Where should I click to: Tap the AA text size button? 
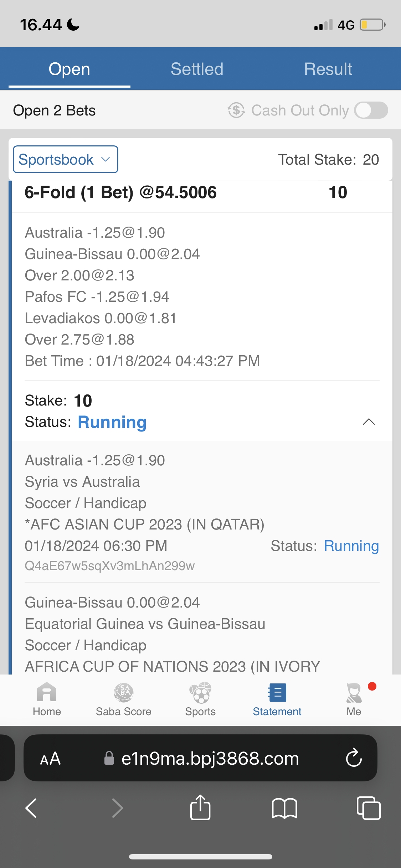click(x=50, y=758)
